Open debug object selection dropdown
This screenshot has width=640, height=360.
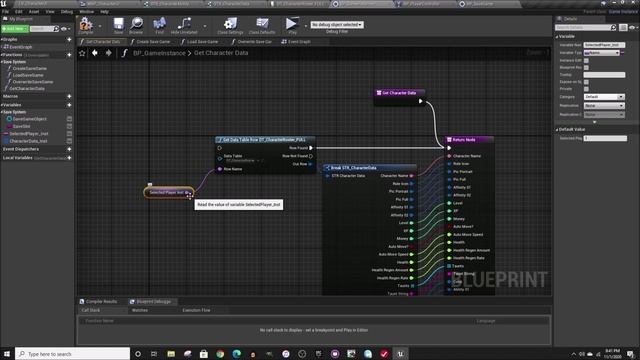coord(337,24)
